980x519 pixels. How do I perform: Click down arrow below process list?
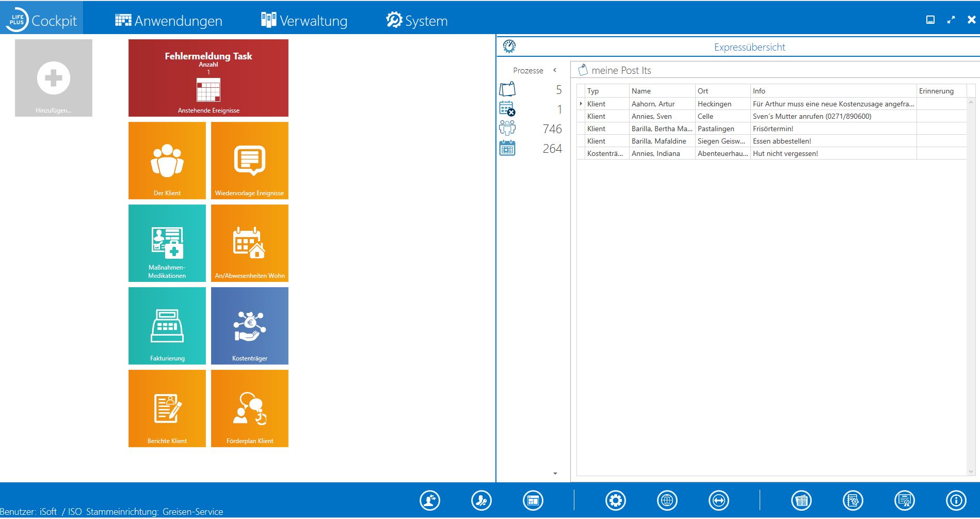click(x=555, y=474)
